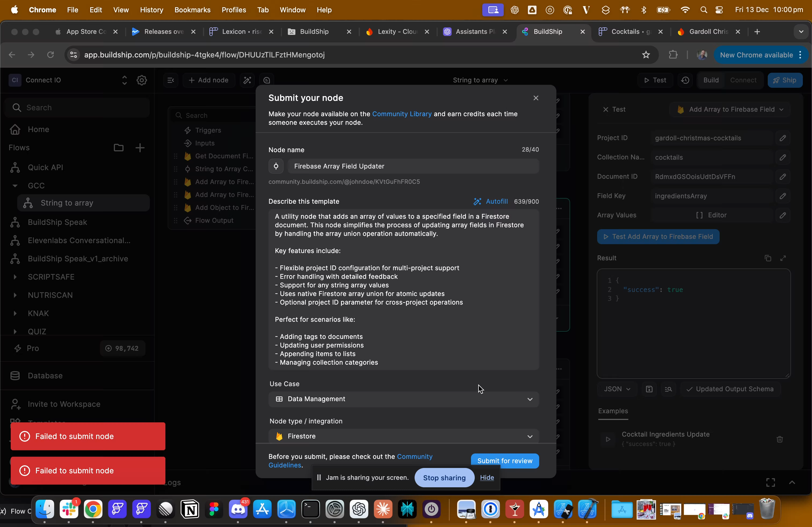The width and height of the screenshot is (812, 527).
Task: Click the AI magic wand toolbar icon
Action: [x=247, y=80]
